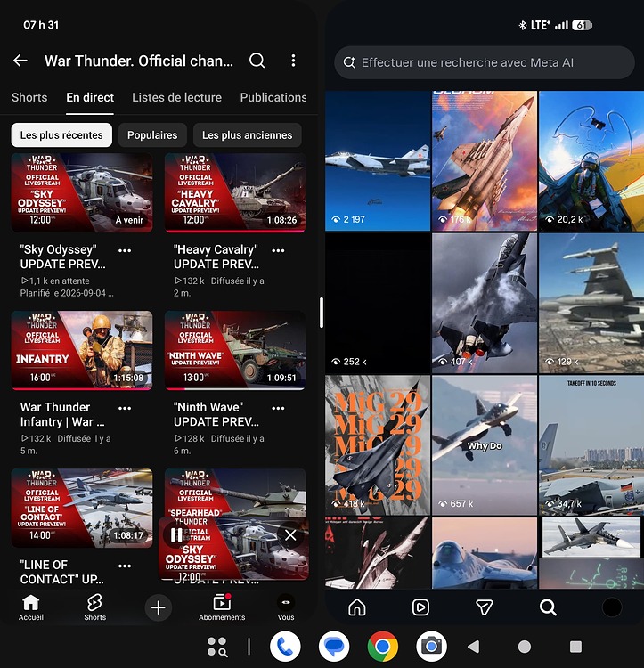Open the Abonnements subscriptions tab
The width and height of the screenshot is (644, 668).
tap(222, 607)
